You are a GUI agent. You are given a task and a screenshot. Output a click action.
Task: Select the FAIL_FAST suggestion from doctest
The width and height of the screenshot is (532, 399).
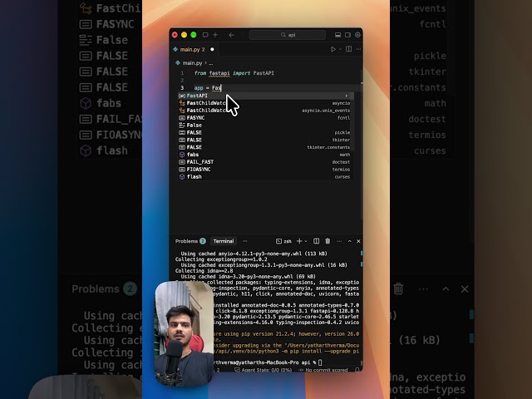click(266, 162)
